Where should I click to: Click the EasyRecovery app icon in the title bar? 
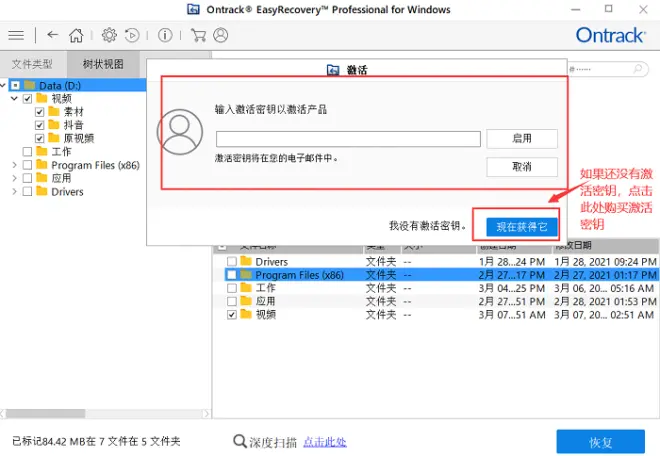193,9
